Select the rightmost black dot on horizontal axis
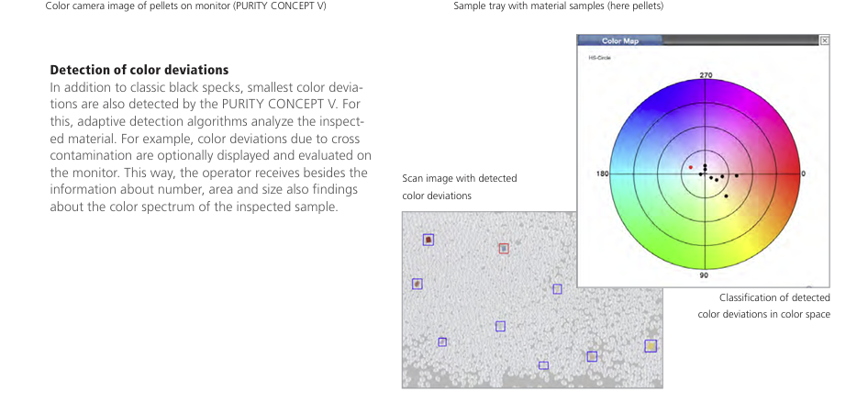Image resolution: width=868 pixels, height=414 pixels. [x=736, y=175]
